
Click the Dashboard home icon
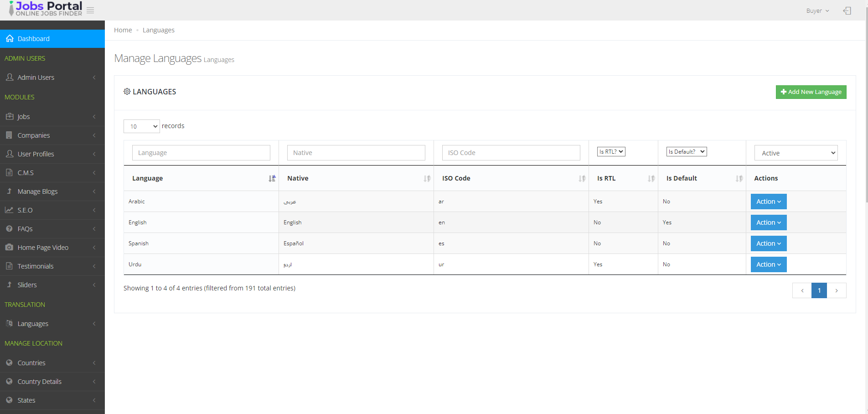(10, 39)
